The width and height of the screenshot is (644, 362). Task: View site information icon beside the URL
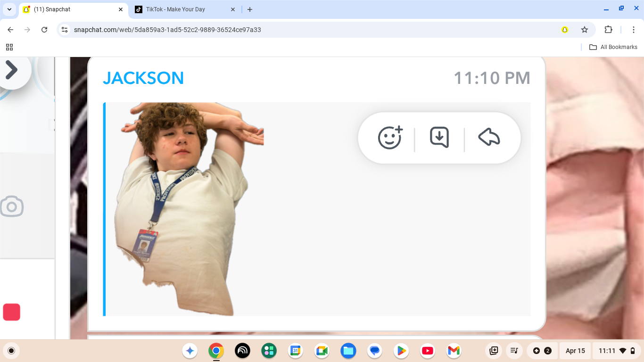[x=65, y=30]
